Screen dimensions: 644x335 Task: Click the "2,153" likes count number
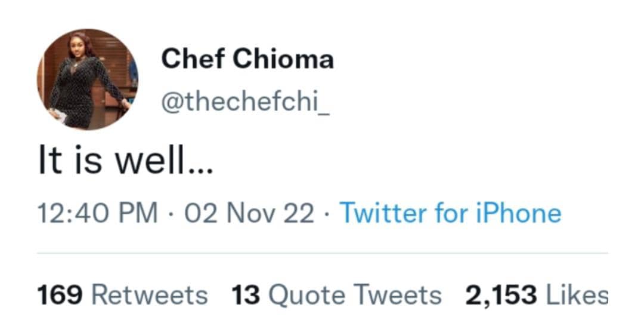[501, 295]
